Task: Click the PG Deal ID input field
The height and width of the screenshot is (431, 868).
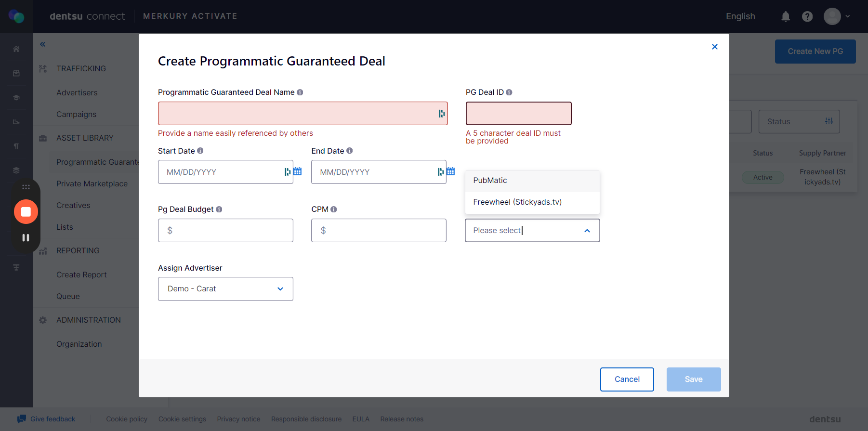Action: pyautogui.click(x=519, y=114)
